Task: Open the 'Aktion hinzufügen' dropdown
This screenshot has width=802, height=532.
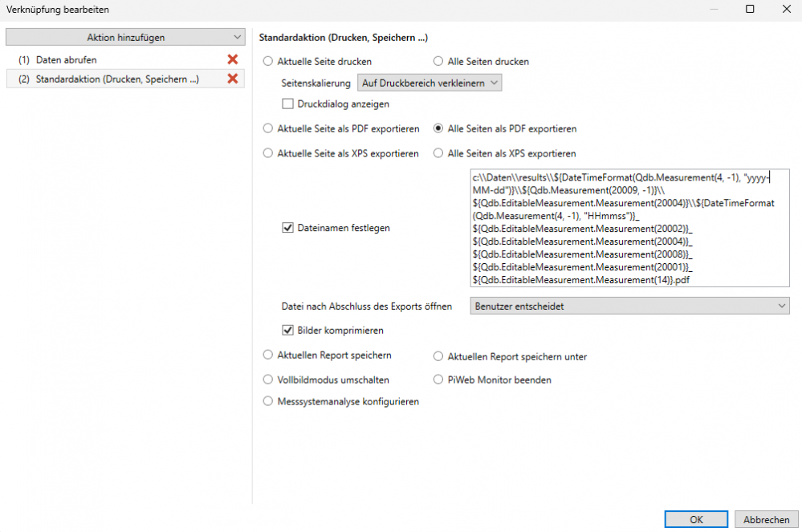Action: (124, 37)
